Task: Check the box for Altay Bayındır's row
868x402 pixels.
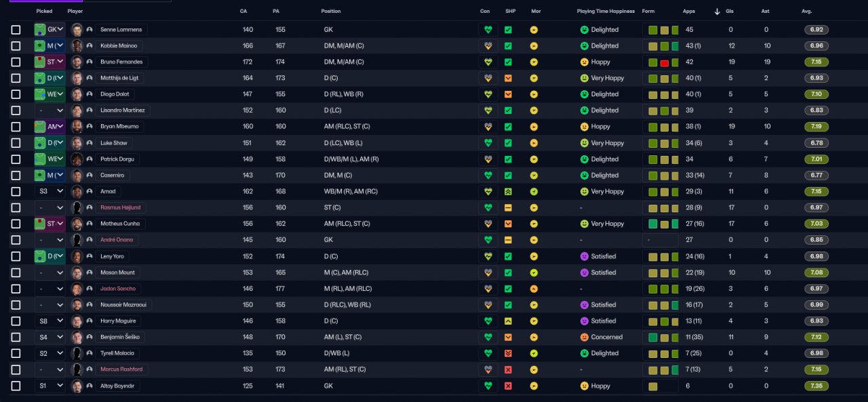Action: click(16, 386)
